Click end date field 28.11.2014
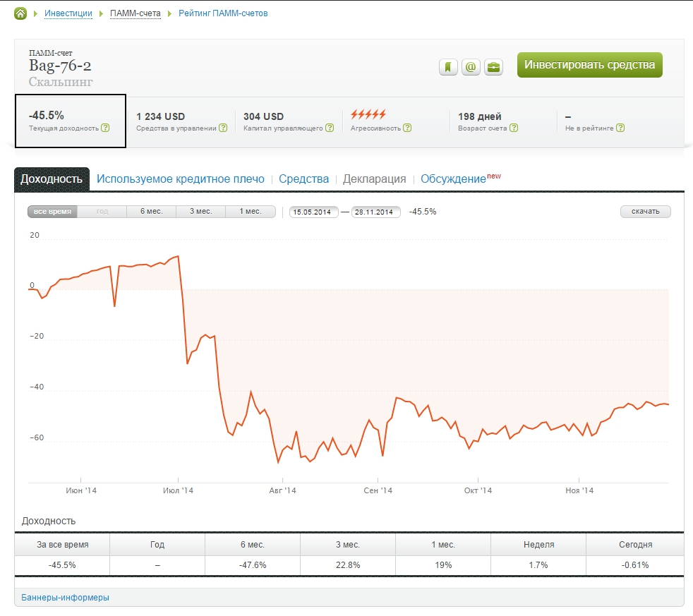 click(x=376, y=212)
